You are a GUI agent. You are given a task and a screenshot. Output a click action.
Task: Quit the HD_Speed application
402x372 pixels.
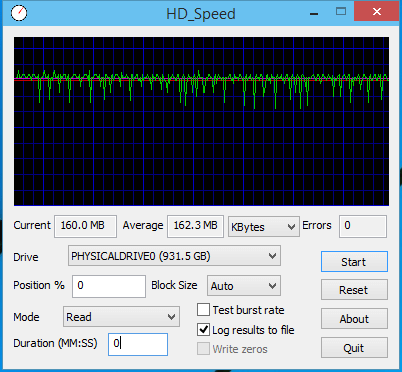(x=354, y=348)
